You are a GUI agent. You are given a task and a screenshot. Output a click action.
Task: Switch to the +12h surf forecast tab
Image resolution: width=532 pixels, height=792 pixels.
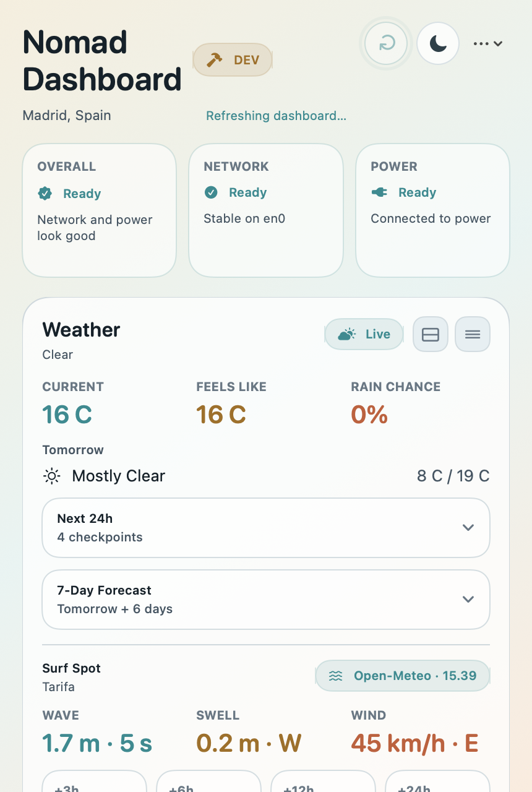coord(323,787)
